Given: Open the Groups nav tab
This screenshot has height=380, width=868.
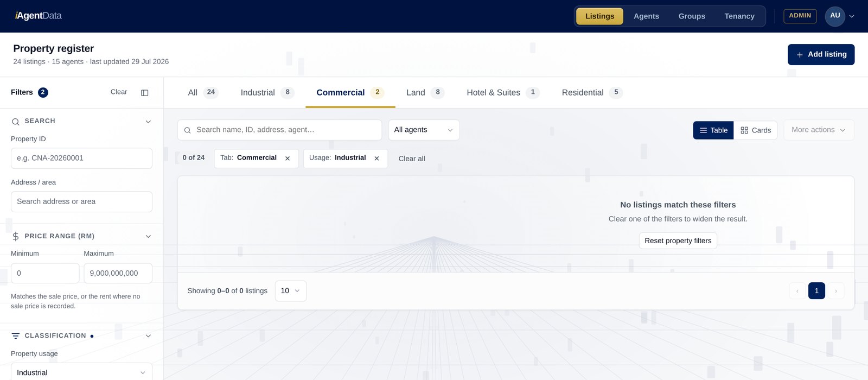Looking at the screenshot, I should [x=692, y=16].
